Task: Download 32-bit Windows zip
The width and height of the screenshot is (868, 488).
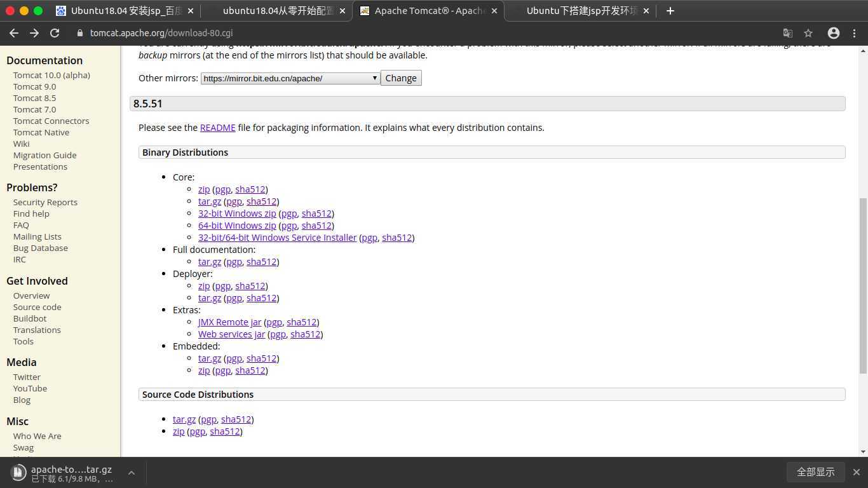Action: pyautogui.click(x=237, y=213)
